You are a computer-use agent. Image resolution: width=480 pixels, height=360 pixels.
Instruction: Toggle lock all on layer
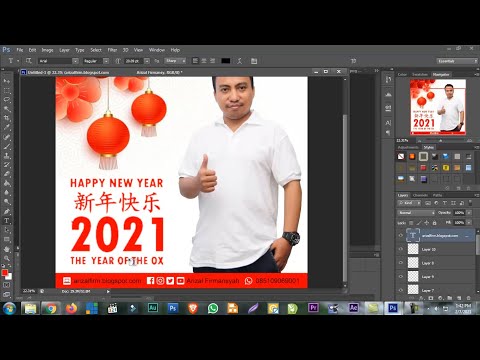pyautogui.click(x=434, y=222)
